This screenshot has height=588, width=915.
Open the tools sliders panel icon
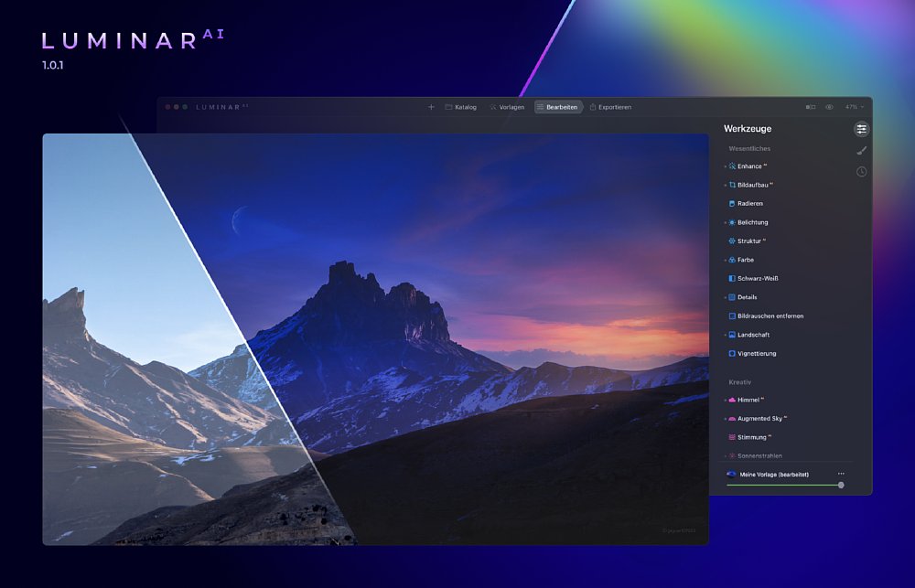coord(861,129)
